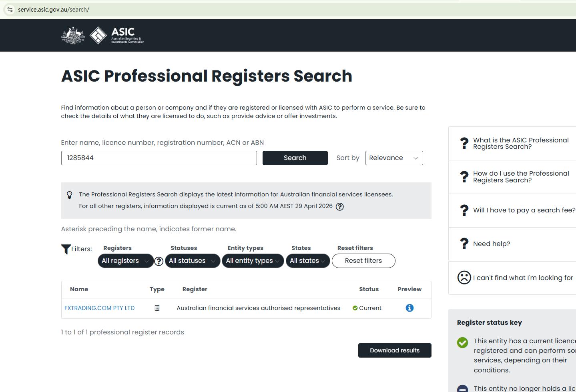The width and height of the screenshot is (576, 392).
Task: Go to the ASIC logo home link
Action: click(117, 35)
